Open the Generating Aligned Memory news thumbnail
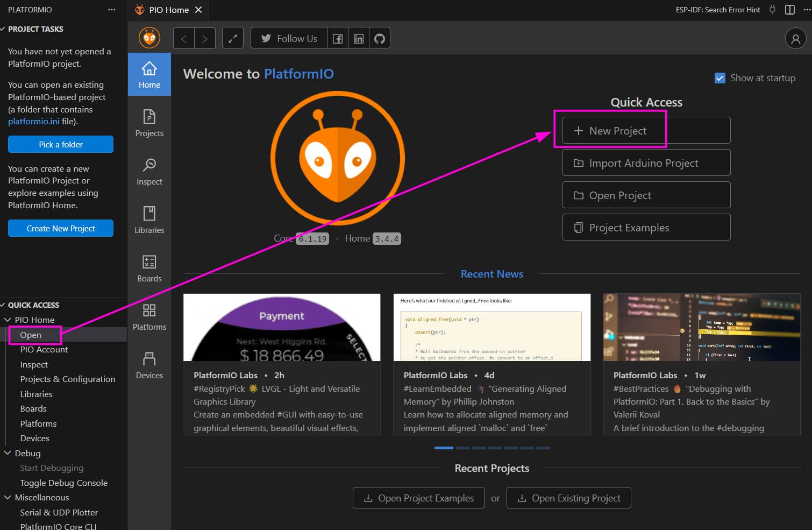 point(492,327)
